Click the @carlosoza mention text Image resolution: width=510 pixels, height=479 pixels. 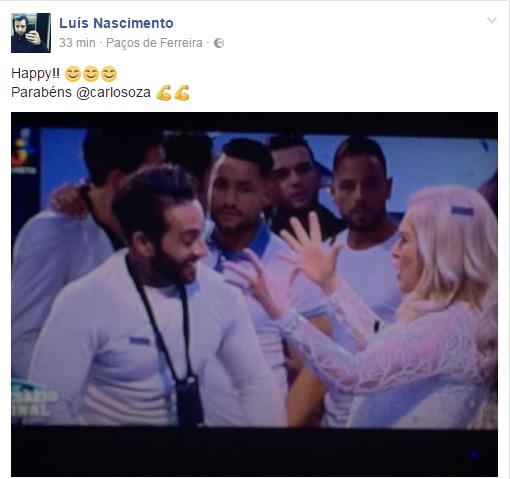click(113, 92)
